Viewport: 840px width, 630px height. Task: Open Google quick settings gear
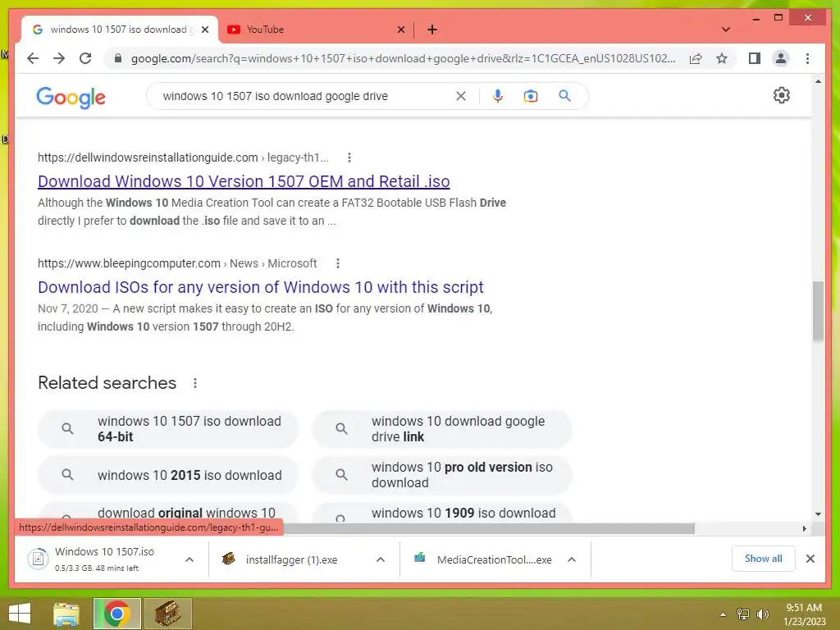click(782, 95)
